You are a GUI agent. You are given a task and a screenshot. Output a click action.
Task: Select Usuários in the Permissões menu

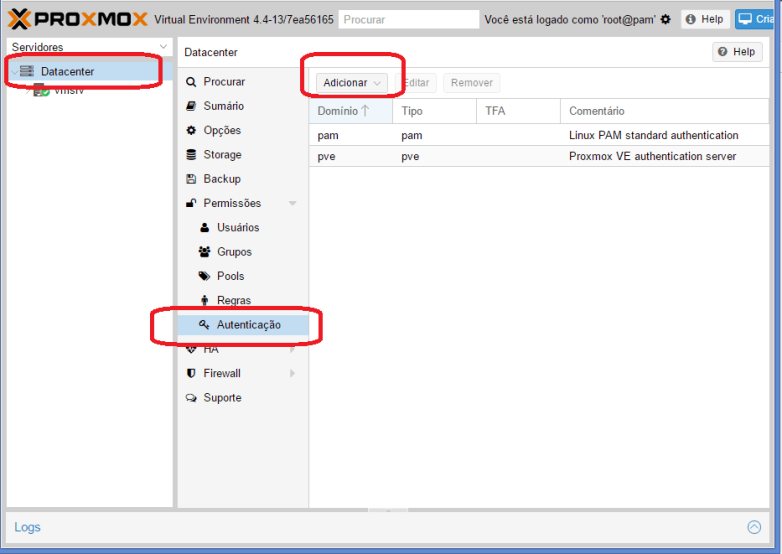pyautogui.click(x=237, y=228)
